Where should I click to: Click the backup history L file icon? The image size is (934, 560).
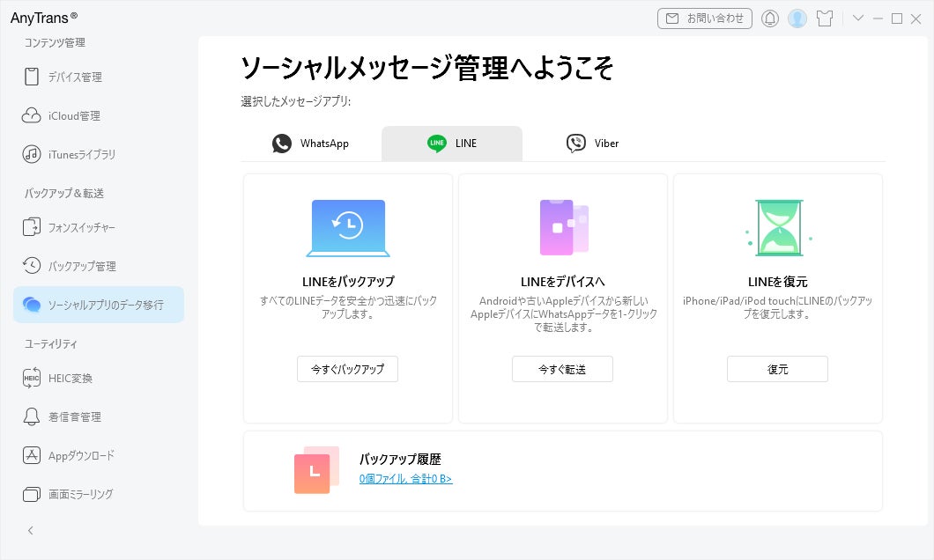coord(316,470)
